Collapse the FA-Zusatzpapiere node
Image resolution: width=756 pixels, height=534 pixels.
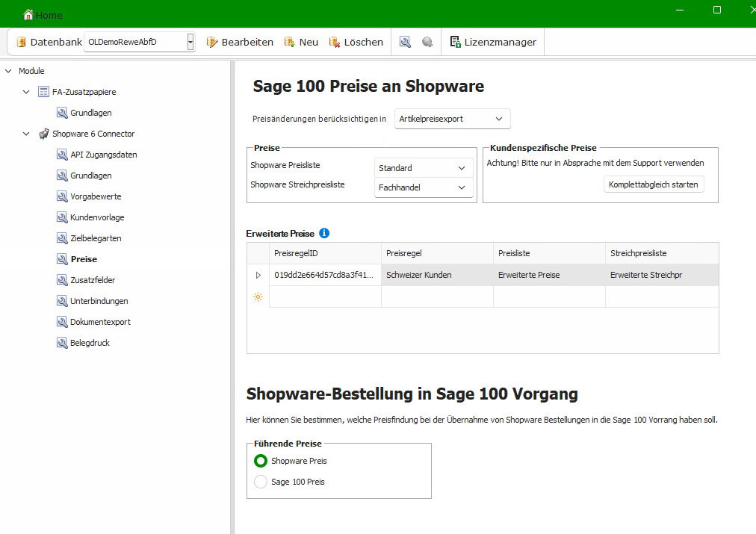coord(26,92)
